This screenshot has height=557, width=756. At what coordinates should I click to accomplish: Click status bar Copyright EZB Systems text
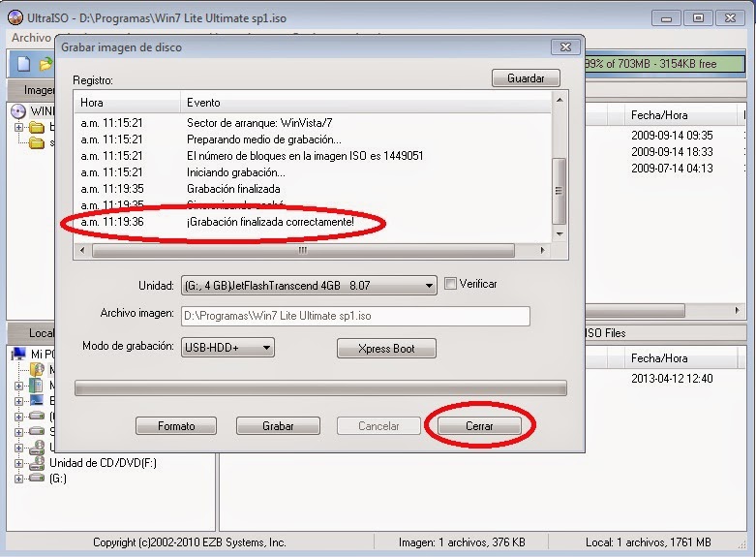pyautogui.click(x=190, y=542)
